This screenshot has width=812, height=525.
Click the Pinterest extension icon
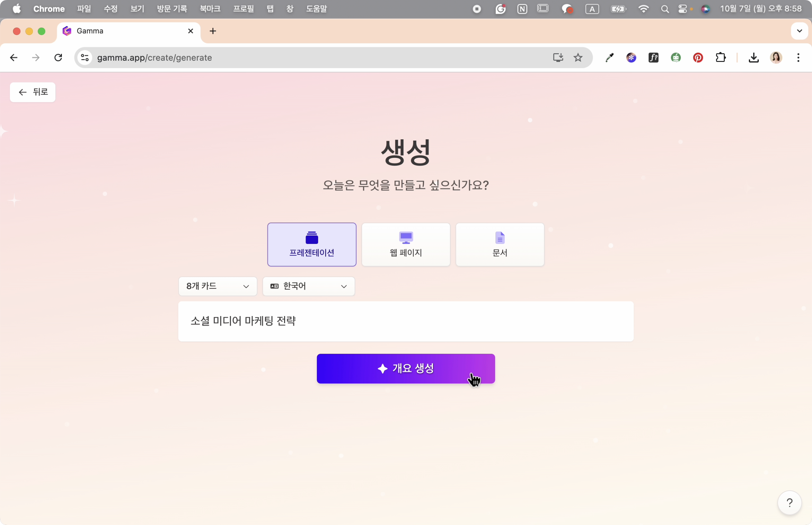(x=698, y=58)
